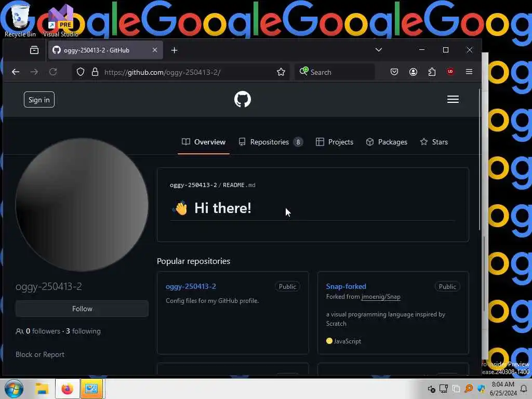Click the browser Search box
Image resolution: width=532 pixels, height=399 pixels.
tap(335, 72)
